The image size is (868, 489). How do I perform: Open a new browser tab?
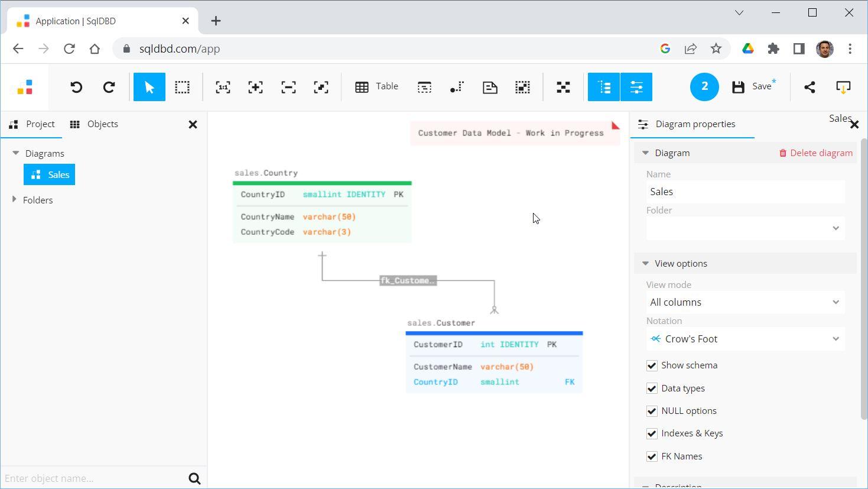tap(216, 21)
